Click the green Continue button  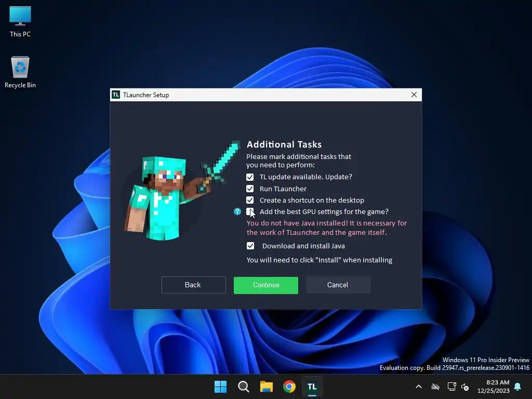click(266, 285)
